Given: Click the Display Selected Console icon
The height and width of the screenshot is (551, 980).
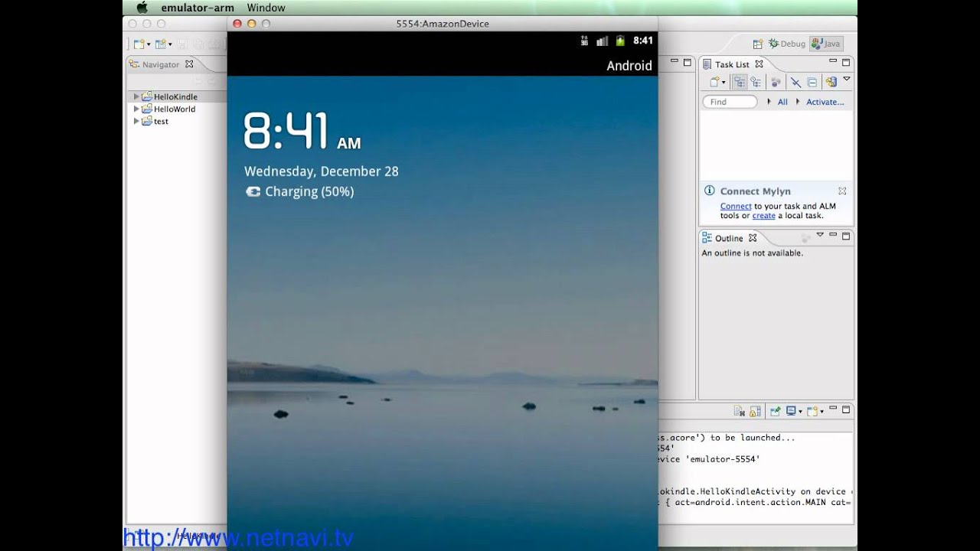Looking at the screenshot, I should 791,411.
